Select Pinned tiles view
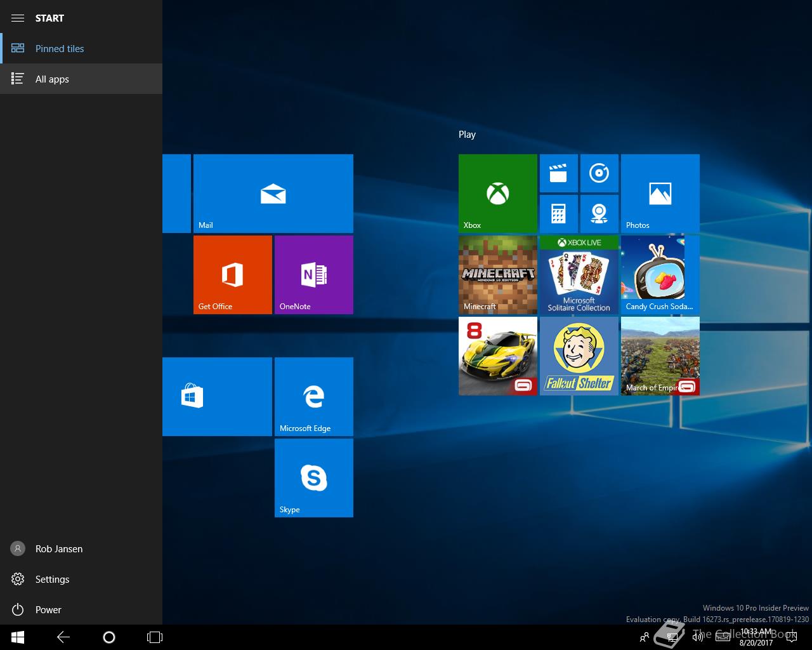812x650 pixels. [81, 48]
